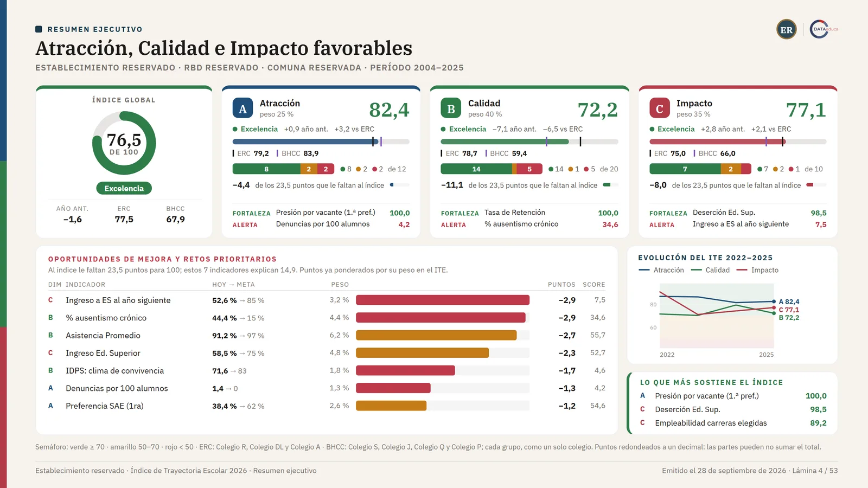
Task: Click the score 54,6 in Preferencia SAE row
Action: point(598,406)
